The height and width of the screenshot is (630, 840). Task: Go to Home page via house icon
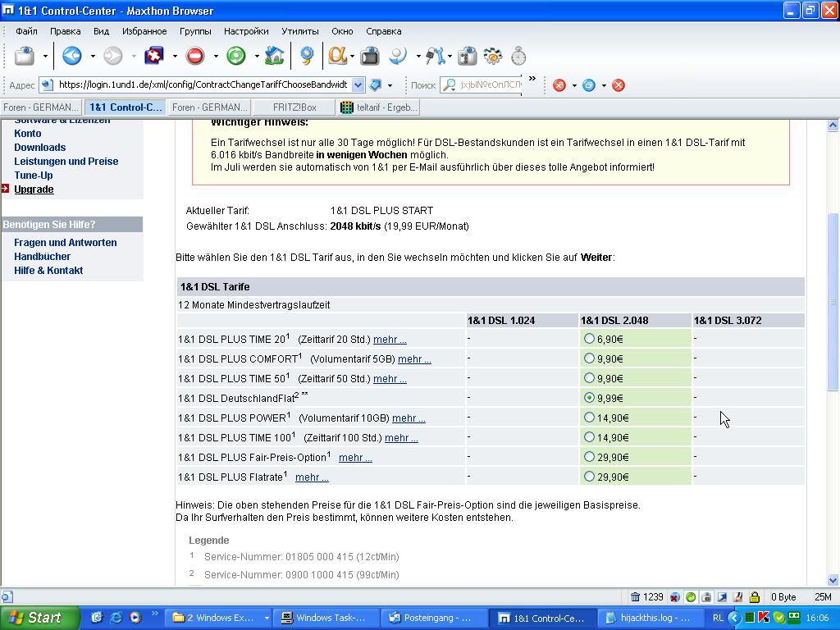[275, 56]
